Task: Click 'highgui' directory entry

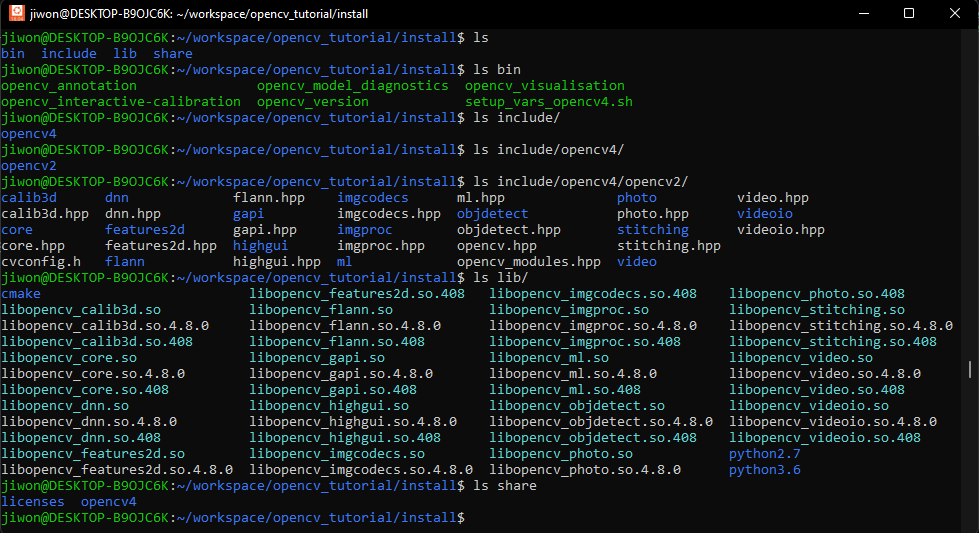Action: 260,246
